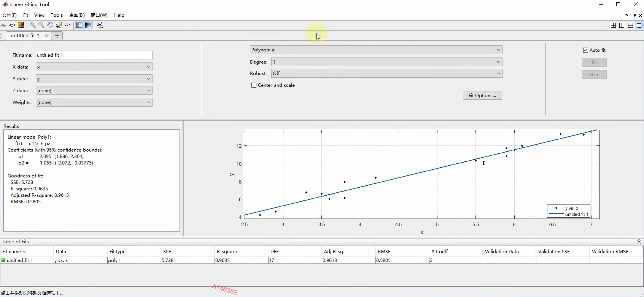Arrange fits top and bottom
Viewport: 644px width, 297px height.
(630, 26)
